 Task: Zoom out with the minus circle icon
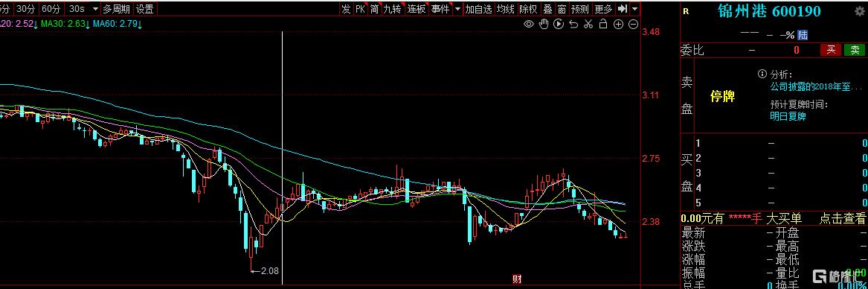[633, 24]
